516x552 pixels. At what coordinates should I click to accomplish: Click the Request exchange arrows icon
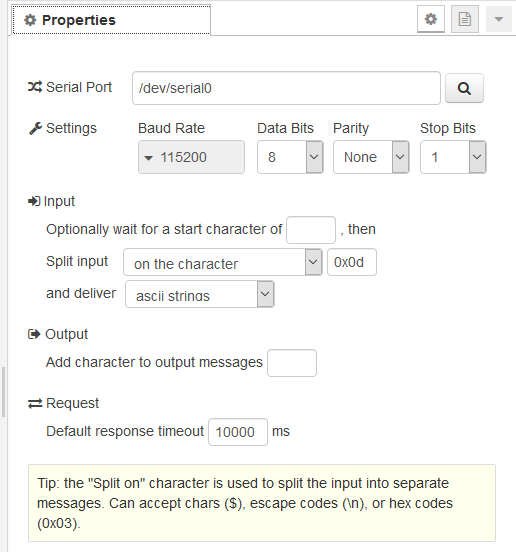(35, 403)
